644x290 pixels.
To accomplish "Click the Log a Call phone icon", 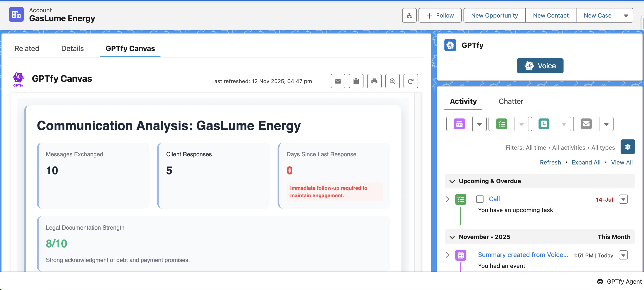I will [544, 124].
